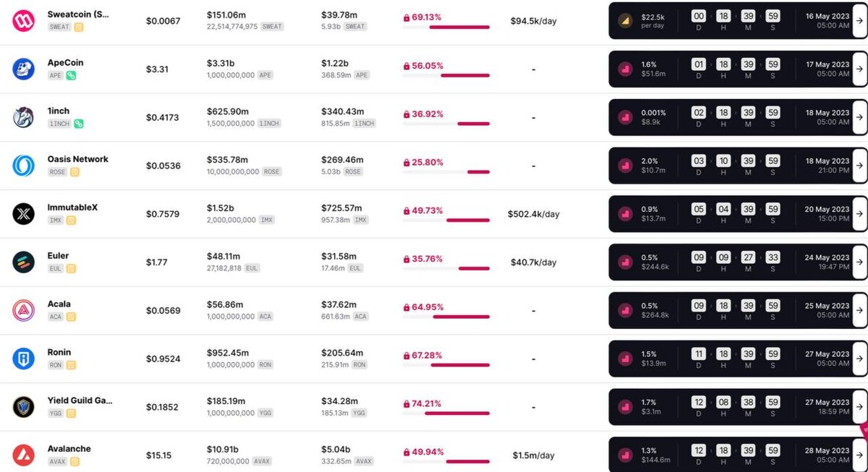This screenshot has height=472, width=868.
Task: Click green badge icon beside APE ticker
Action: (71, 75)
